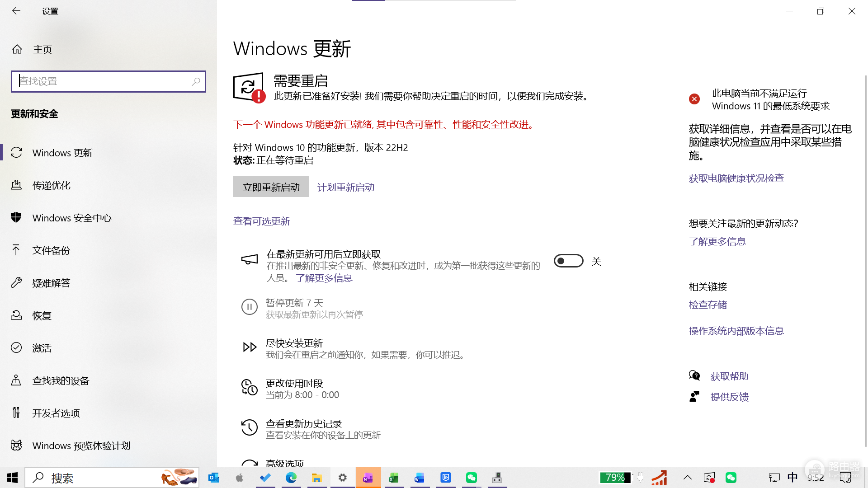Click the megaphone icon beside latest updates option
Viewport: 868px width, 488px height.
[x=250, y=259]
